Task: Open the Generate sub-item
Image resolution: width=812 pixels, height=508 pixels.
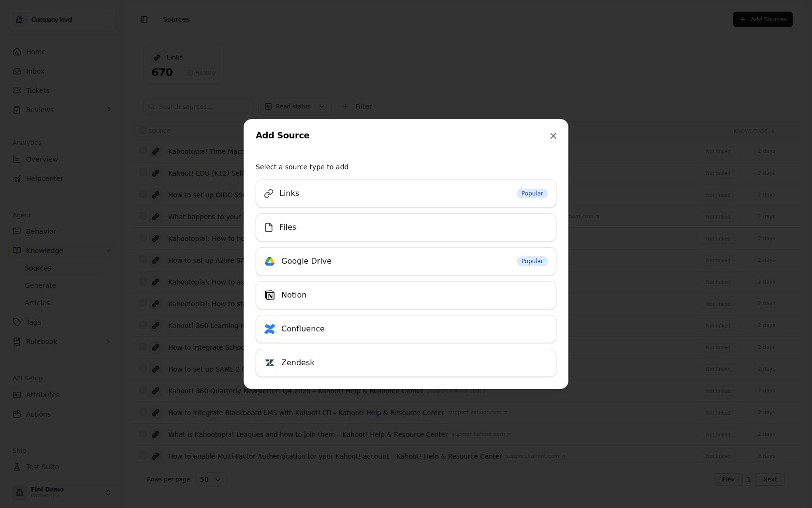Action: pyautogui.click(x=41, y=285)
